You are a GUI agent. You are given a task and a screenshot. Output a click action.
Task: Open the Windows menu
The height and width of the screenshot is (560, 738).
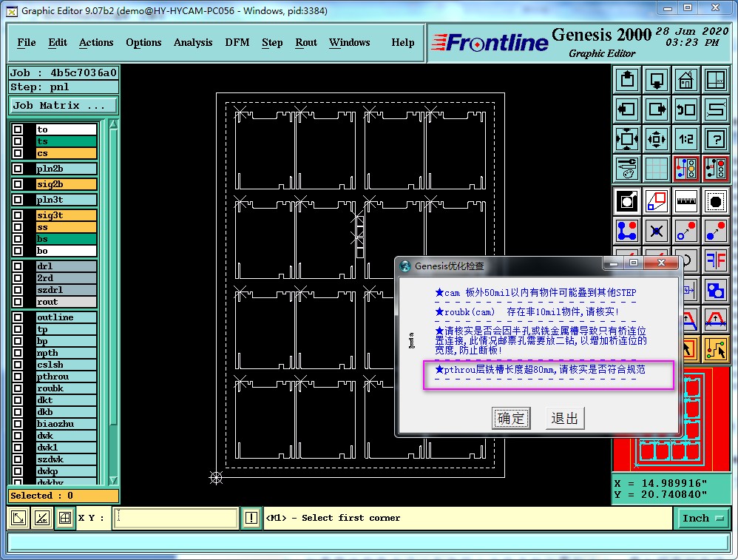tap(349, 42)
